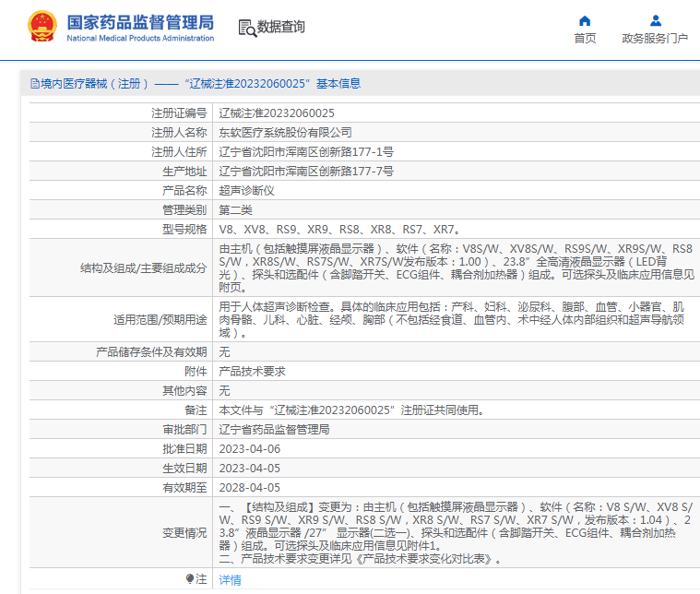Click the lightbulb icon beside 注
The height and width of the screenshot is (594, 700).
tap(191, 579)
